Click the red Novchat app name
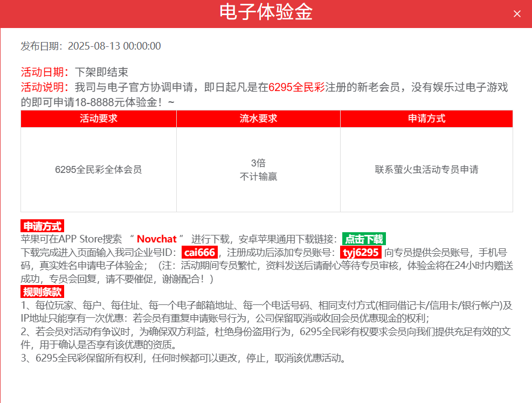Image resolution: width=532 pixels, height=403 pixels. (x=157, y=239)
